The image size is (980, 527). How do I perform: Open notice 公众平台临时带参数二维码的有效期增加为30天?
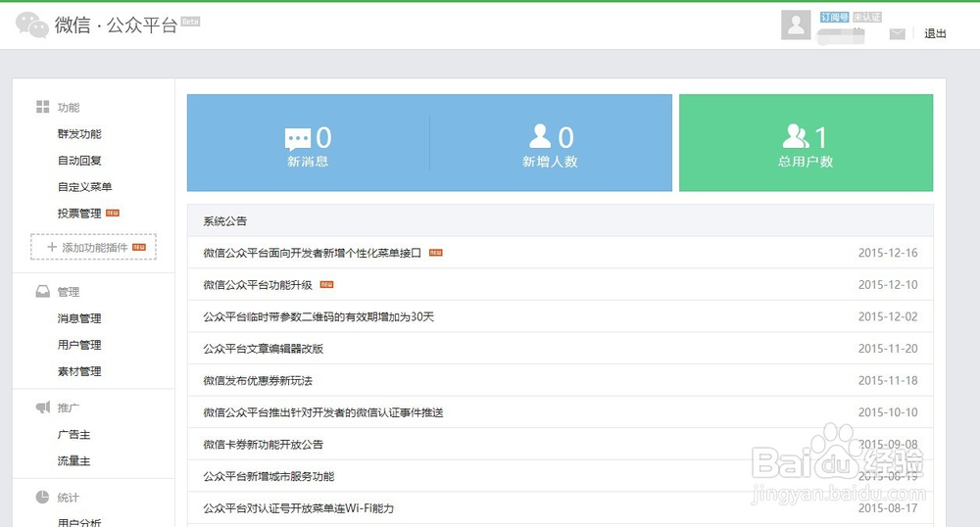tap(318, 316)
